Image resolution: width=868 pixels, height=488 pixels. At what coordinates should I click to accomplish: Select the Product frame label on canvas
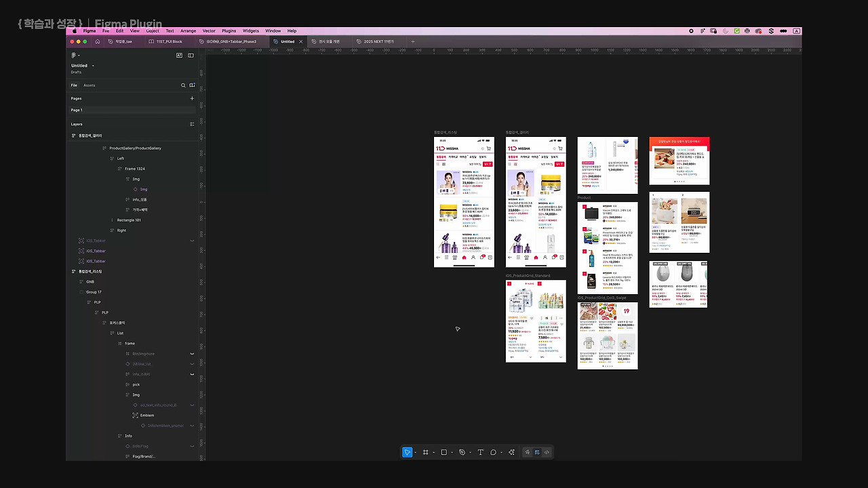[584, 198]
